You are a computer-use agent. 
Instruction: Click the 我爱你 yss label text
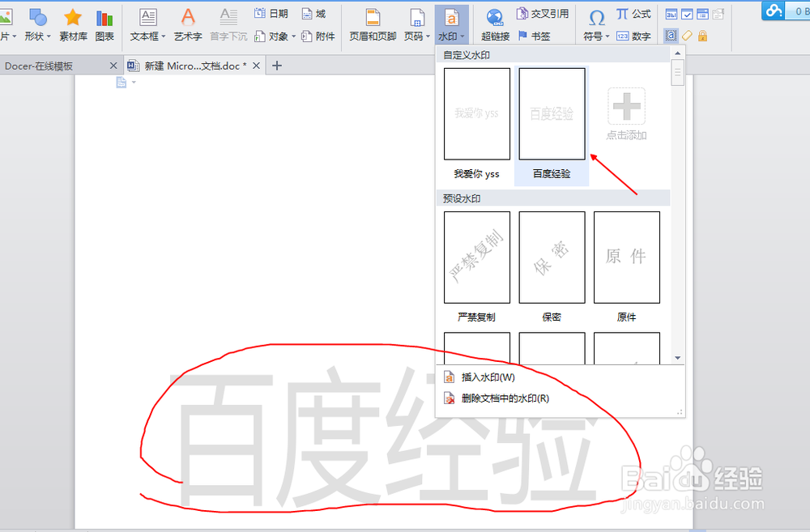click(x=476, y=174)
